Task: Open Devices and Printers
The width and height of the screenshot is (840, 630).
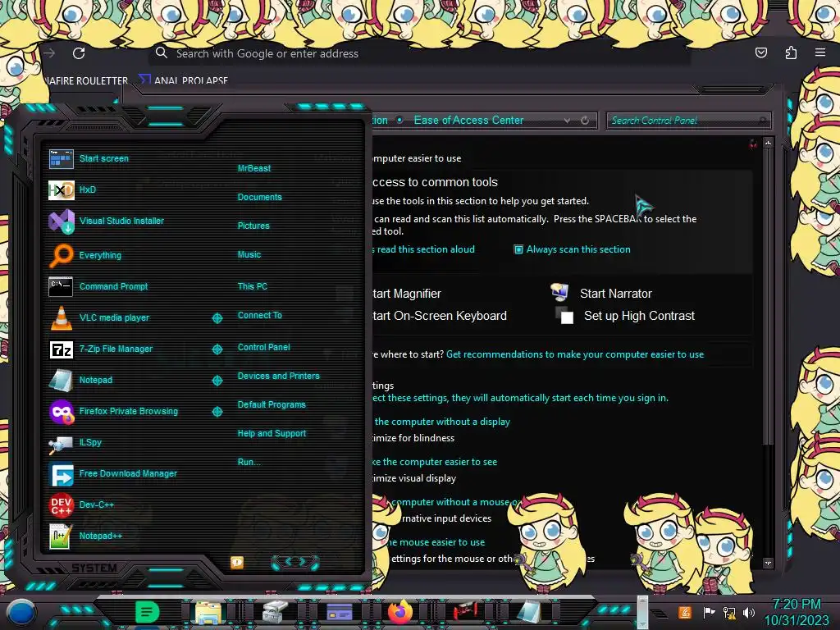Action: coord(278,376)
